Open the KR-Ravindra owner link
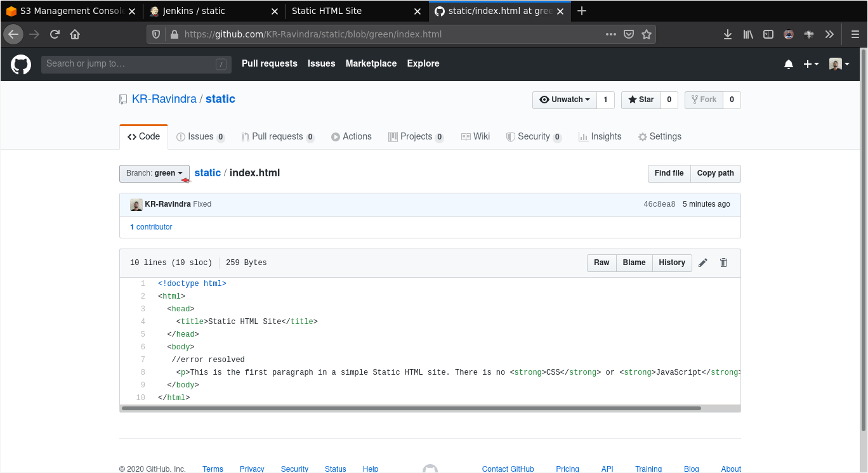 [x=164, y=99]
